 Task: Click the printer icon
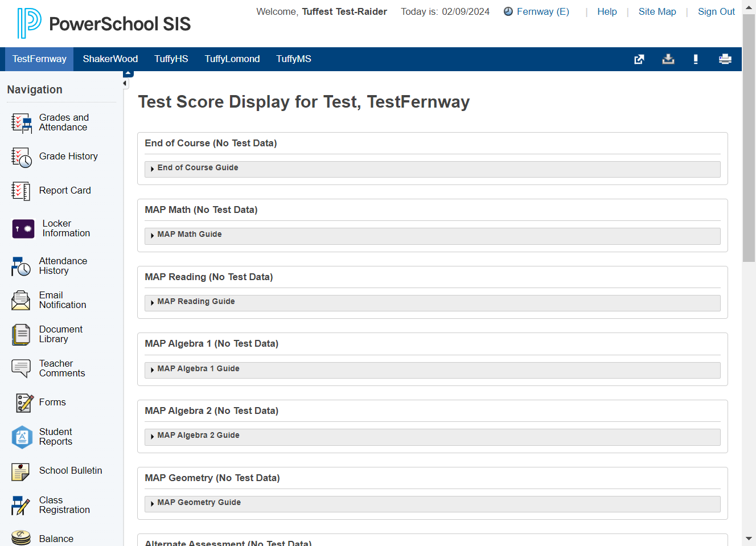[x=725, y=59]
